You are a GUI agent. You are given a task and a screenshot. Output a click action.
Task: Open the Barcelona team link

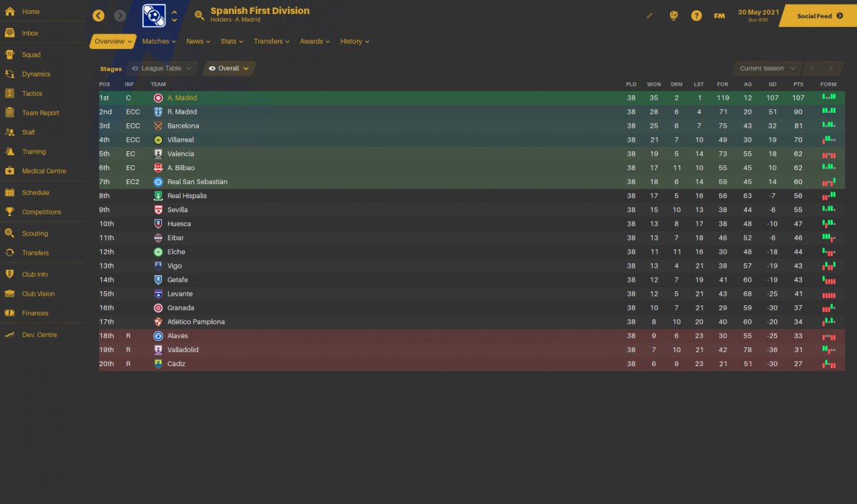point(183,126)
